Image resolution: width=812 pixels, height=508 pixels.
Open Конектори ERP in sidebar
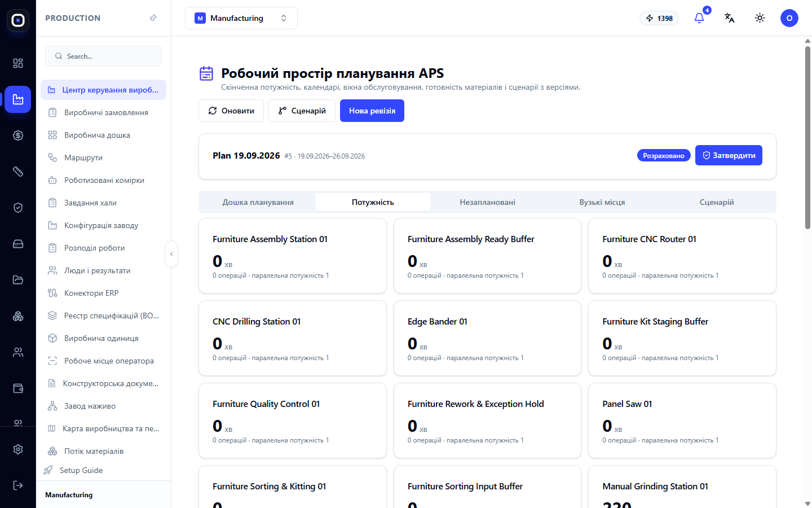pyautogui.click(x=104, y=293)
